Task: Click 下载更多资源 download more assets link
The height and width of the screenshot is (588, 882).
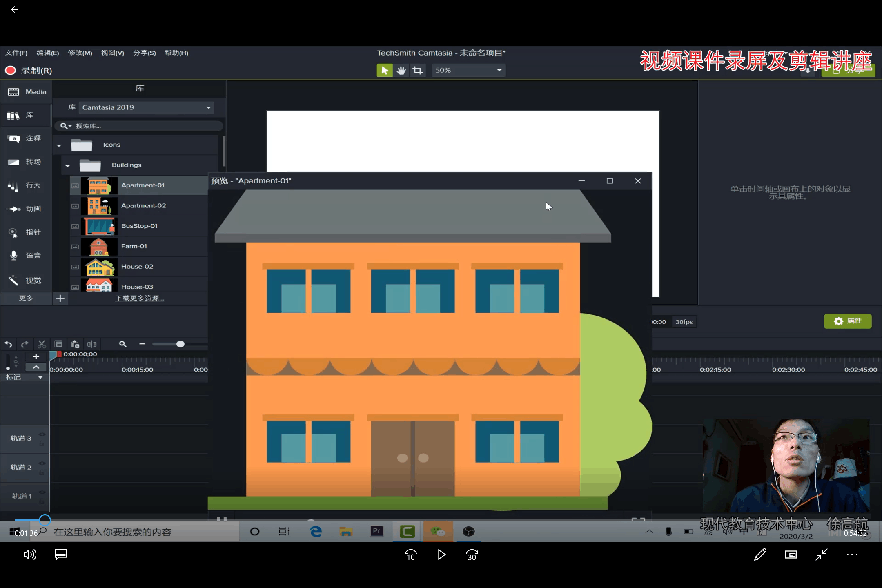Action: coord(140,298)
